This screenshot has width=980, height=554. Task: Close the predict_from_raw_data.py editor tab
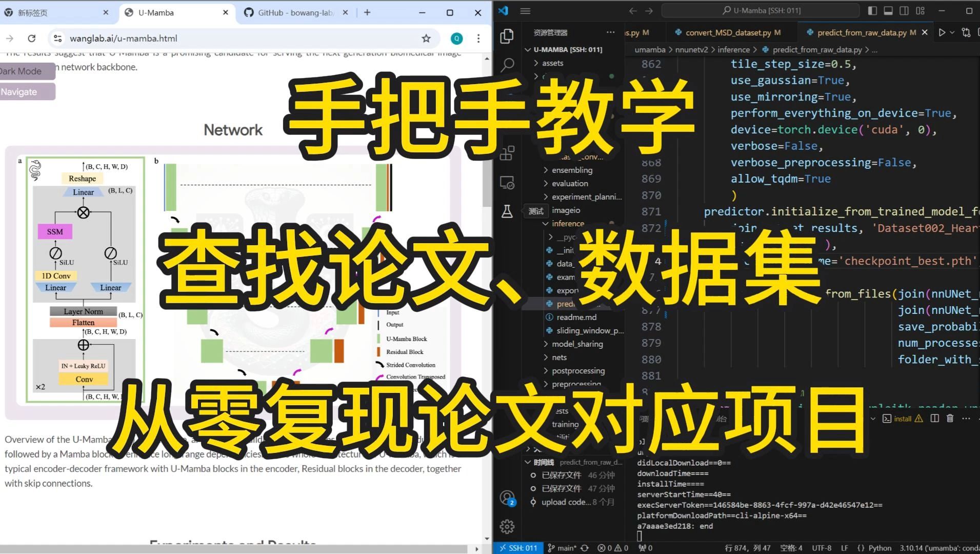pyautogui.click(x=925, y=32)
